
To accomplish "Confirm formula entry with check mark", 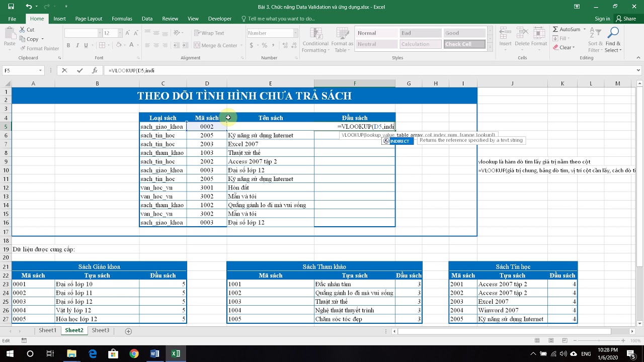I will pyautogui.click(x=79, y=70).
